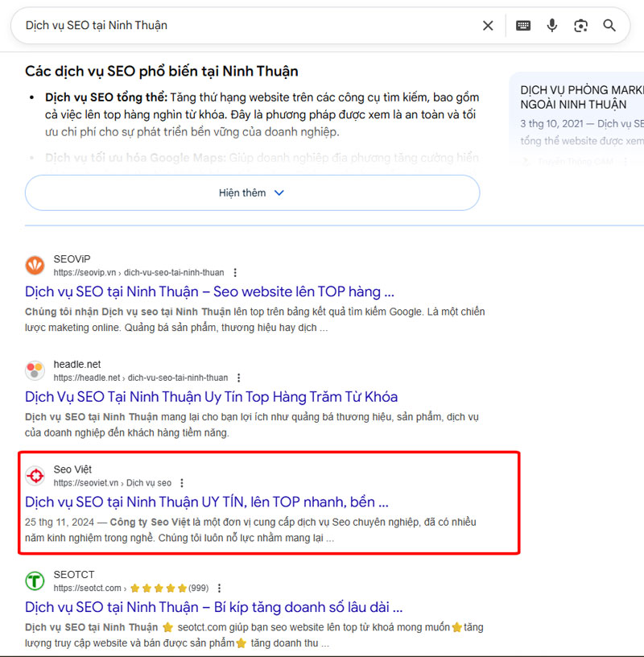Open Google Lens camera search
Screen dimensions: 644x657
[x=580, y=25]
